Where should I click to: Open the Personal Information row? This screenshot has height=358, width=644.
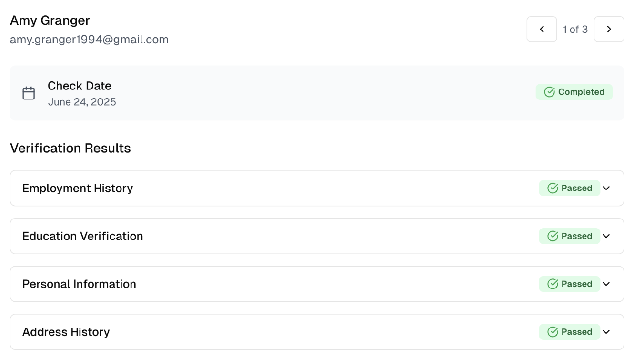pyautogui.click(x=317, y=284)
